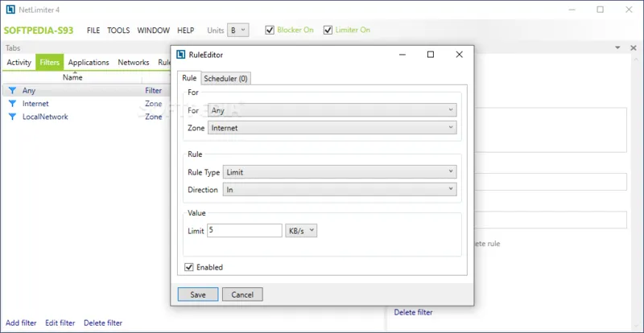This screenshot has width=644, height=333.
Task: Click Delete filter link in left panel
Action: click(103, 323)
